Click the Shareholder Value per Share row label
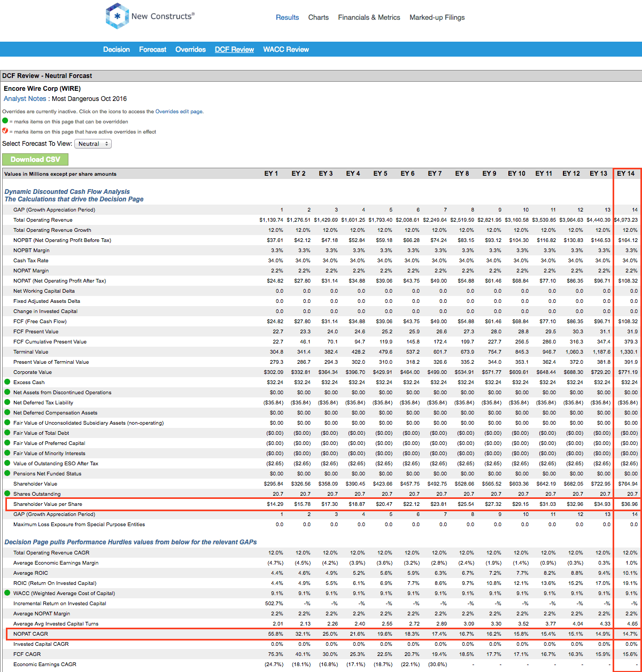 tap(48, 504)
